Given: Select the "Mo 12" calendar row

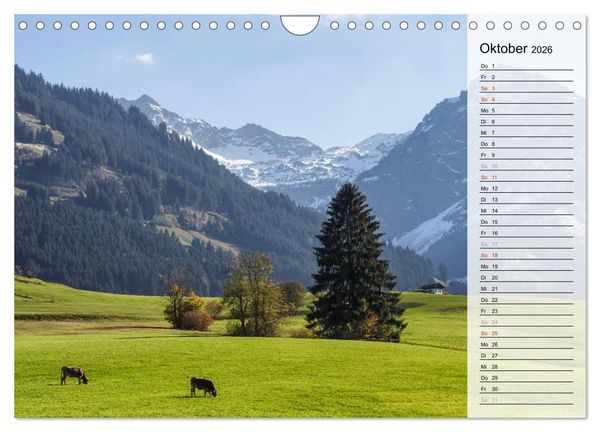Looking at the screenshot, I should pyautogui.click(x=526, y=188).
